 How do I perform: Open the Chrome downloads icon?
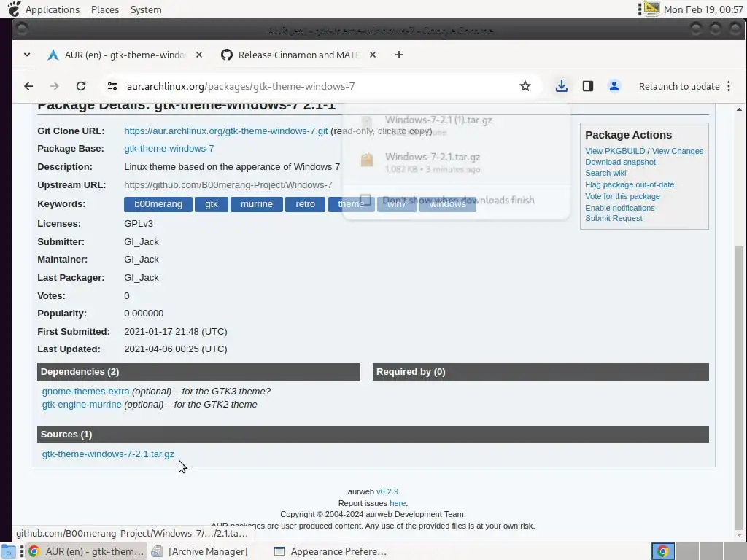click(561, 86)
